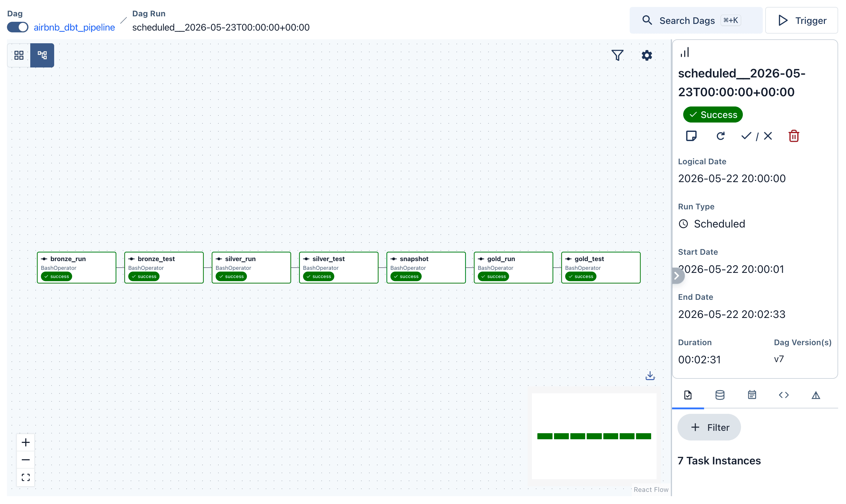Click the bar chart icon above run title

click(x=685, y=52)
